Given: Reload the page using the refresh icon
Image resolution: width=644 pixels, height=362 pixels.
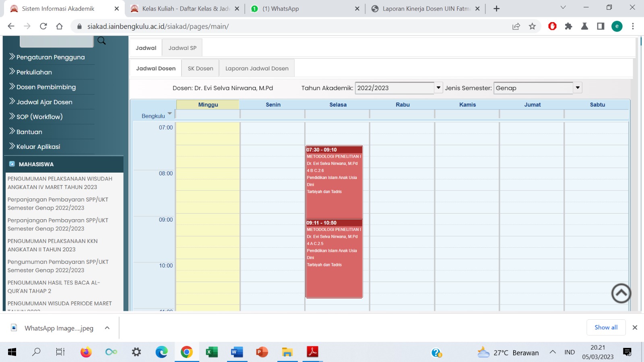Looking at the screenshot, I should pos(43,27).
